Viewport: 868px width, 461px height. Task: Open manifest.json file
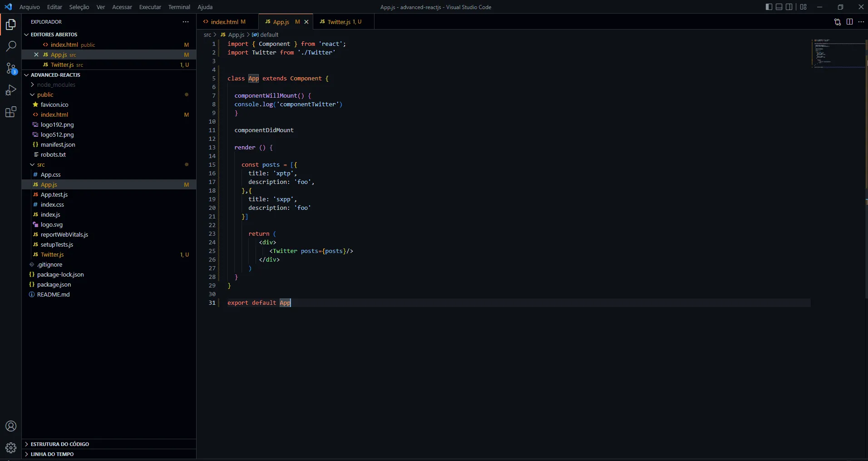(109, 145)
